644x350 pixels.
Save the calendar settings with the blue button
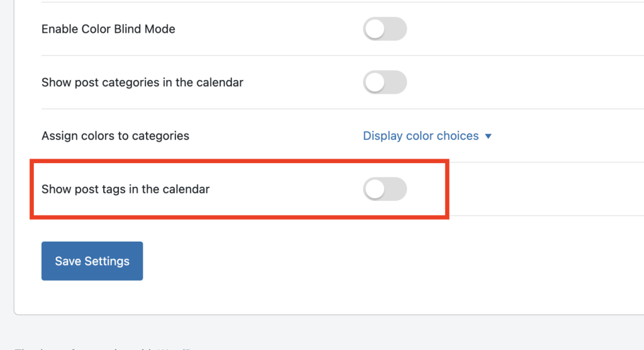click(x=92, y=261)
